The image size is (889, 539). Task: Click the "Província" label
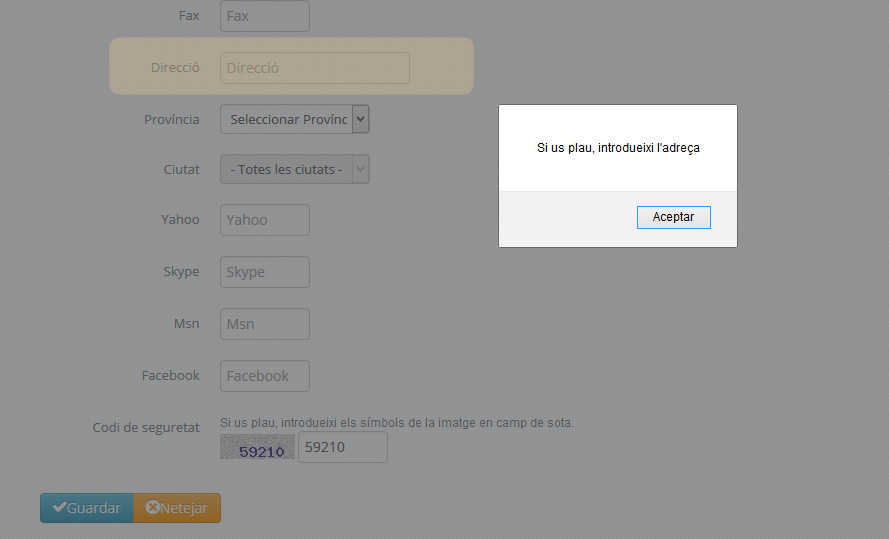(171, 120)
